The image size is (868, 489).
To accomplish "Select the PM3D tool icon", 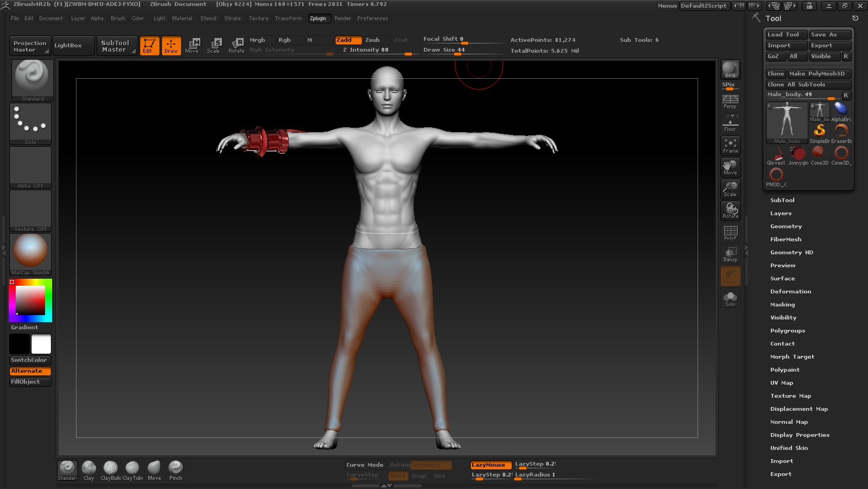I will click(x=776, y=177).
